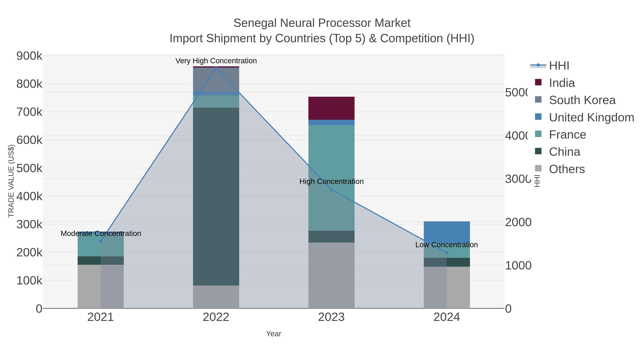Viewport: 644px width, 362px height.
Task: Click the 500k y-axis tick label
Action: 29,168
